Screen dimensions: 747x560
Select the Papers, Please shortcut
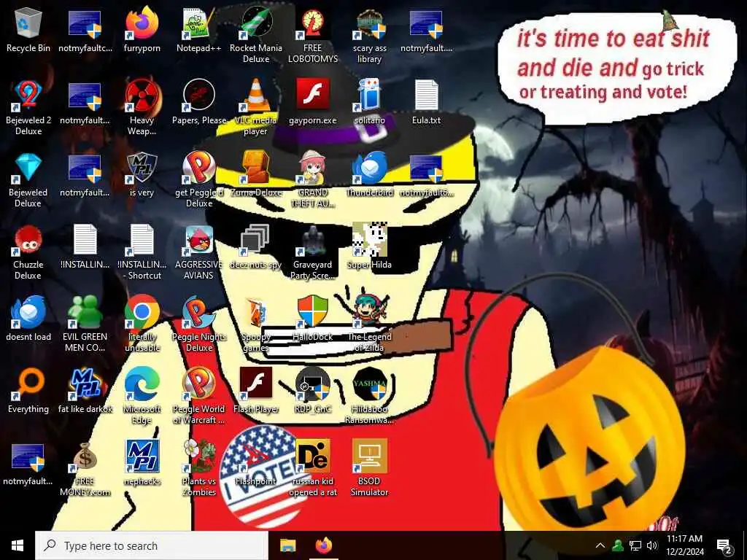[198, 96]
